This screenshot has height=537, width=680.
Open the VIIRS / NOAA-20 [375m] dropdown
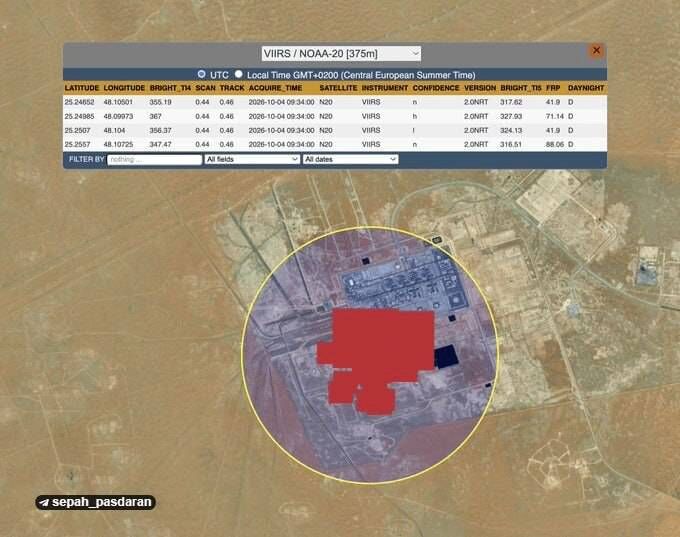point(341,54)
